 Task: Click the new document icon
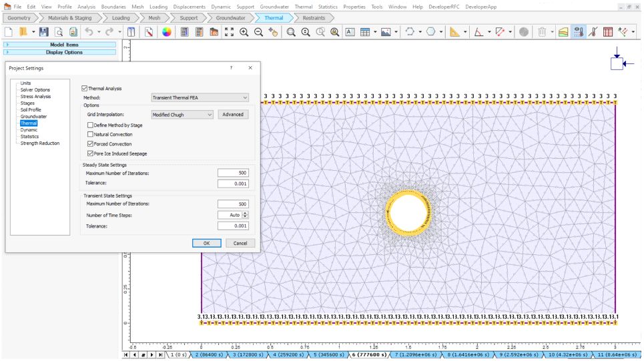(x=9, y=32)
